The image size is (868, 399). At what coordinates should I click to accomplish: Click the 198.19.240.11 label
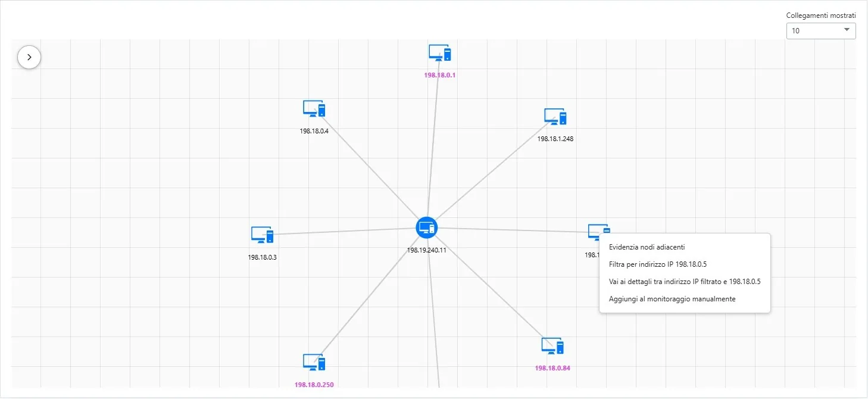[x=427, y=250]
